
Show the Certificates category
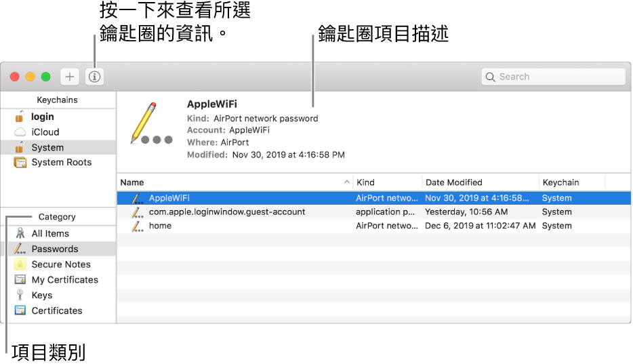coord(58,310)
